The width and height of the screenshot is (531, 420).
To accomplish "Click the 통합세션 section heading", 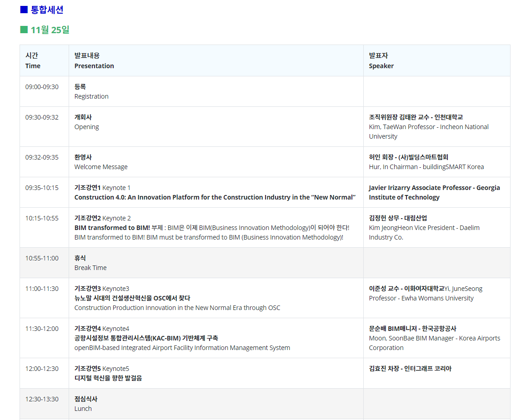I will (x=47, y=10).
